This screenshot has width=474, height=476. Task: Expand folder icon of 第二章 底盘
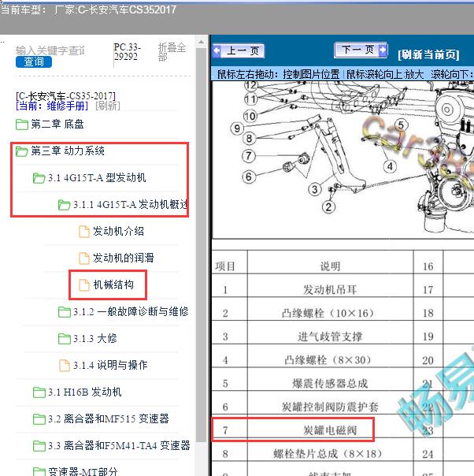click(x=22, y=125)
